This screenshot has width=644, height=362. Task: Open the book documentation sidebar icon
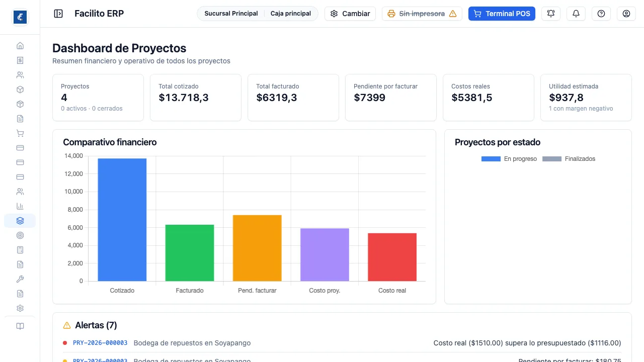[x=20, y=326]
